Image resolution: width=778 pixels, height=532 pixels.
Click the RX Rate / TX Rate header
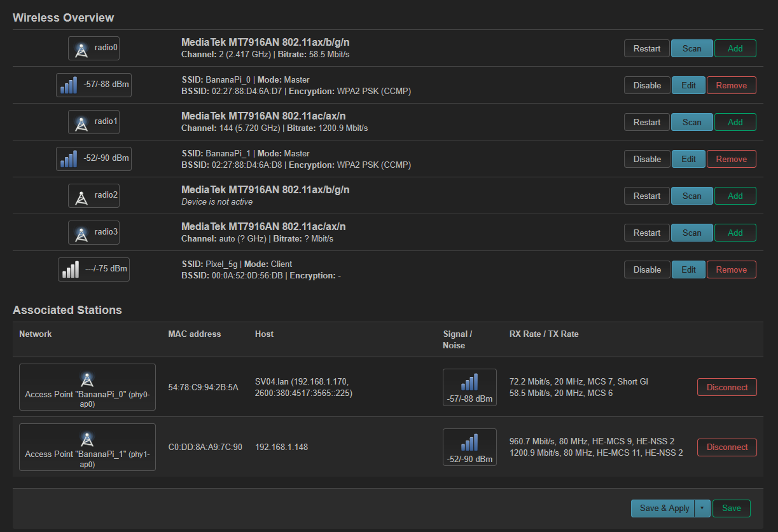point(544,334)
